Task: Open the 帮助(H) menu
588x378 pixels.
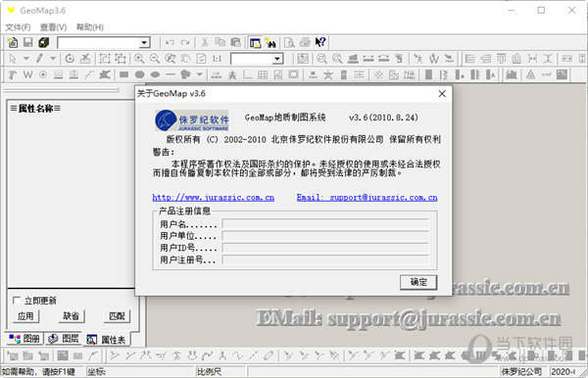Action: 90,27
